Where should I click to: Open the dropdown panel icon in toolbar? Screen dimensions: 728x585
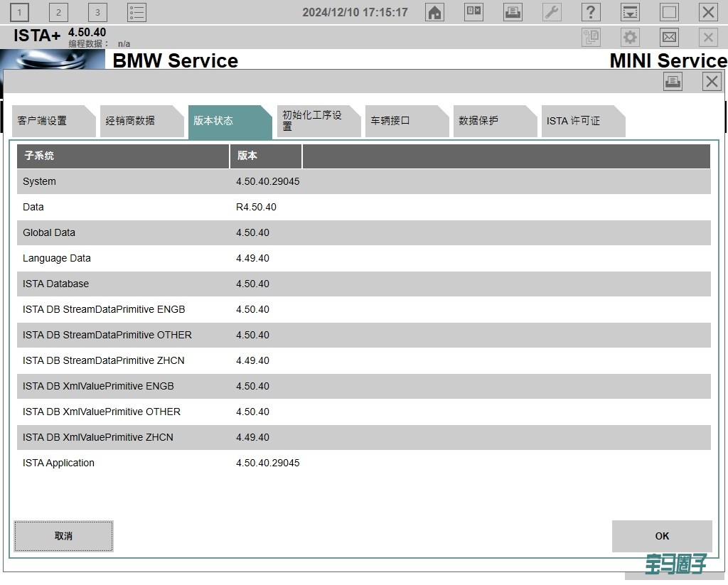click(630, 12)
